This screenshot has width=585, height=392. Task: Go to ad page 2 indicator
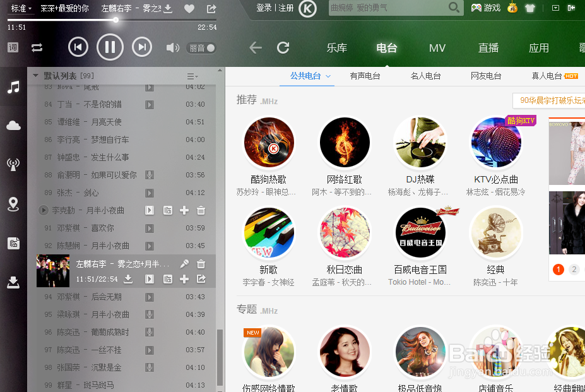point(574,269)
